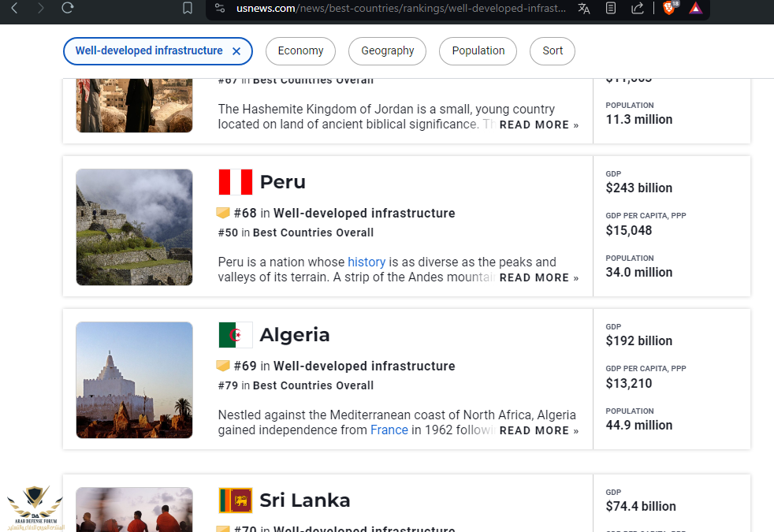
Task: Click READ MORE on Jordan card
Action: pos(538,125)
